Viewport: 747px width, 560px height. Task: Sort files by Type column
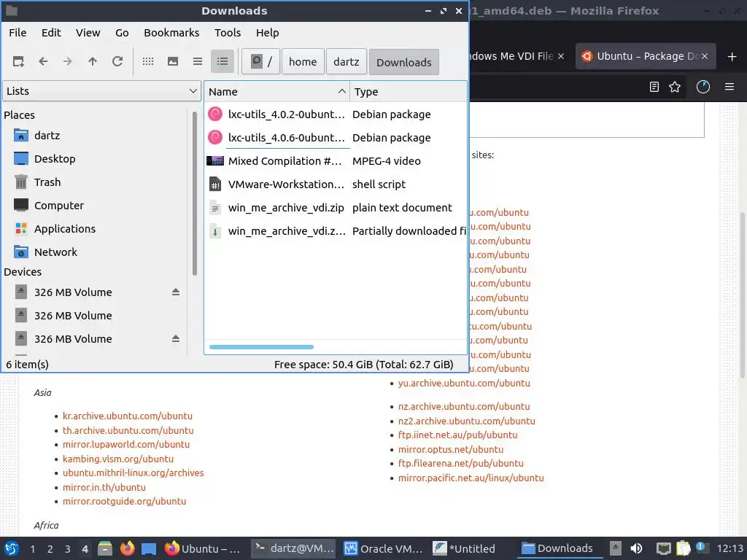tap(409, 91)
